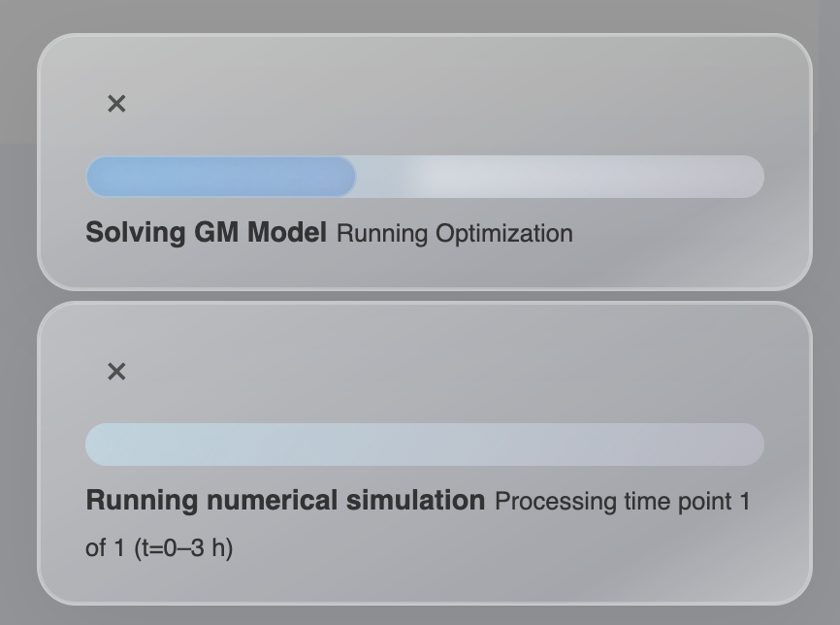The height and width of the screenshot is (625, 840).
Task: Click the bottom edge of the simulation toast
Action: [x=424, y=602]
